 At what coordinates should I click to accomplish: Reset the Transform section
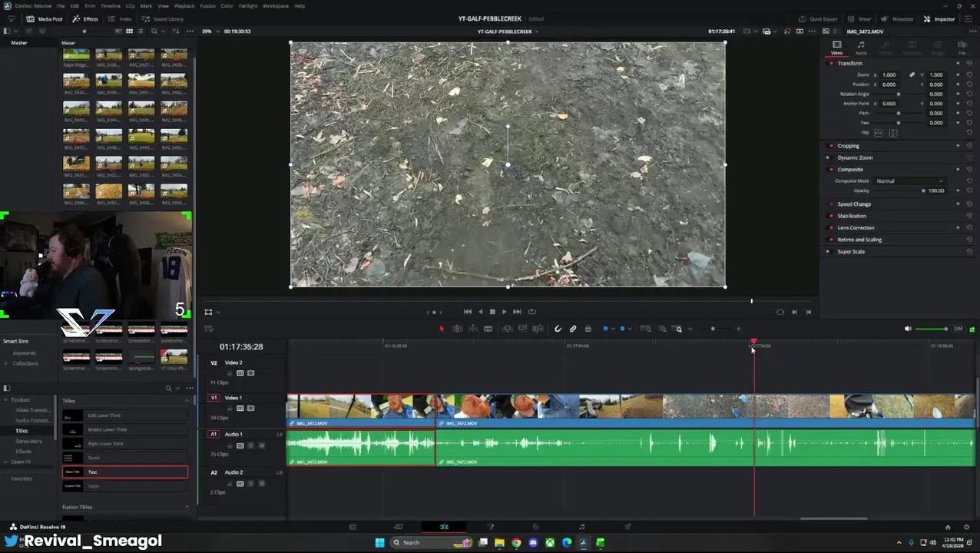point(969,63)
